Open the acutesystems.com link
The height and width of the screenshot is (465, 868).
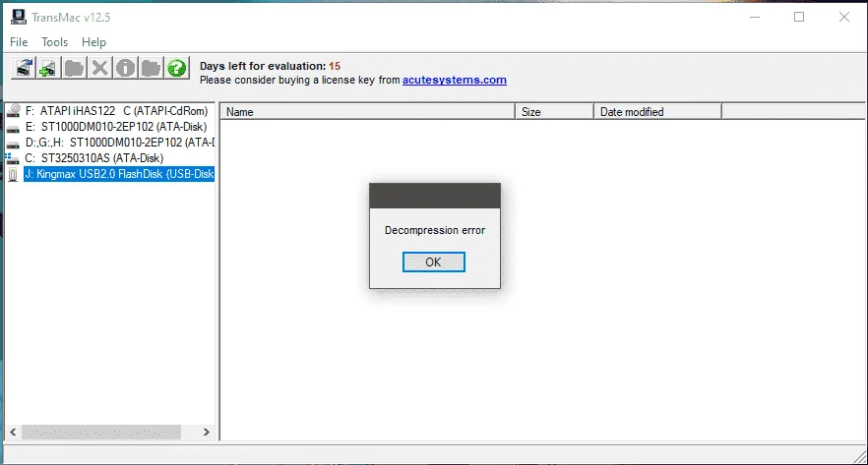[455, 81]
